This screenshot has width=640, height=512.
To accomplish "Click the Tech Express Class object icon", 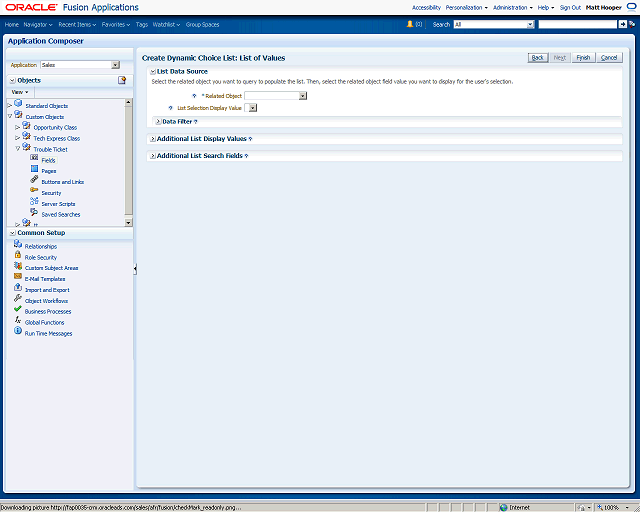I will click(27, 136).
